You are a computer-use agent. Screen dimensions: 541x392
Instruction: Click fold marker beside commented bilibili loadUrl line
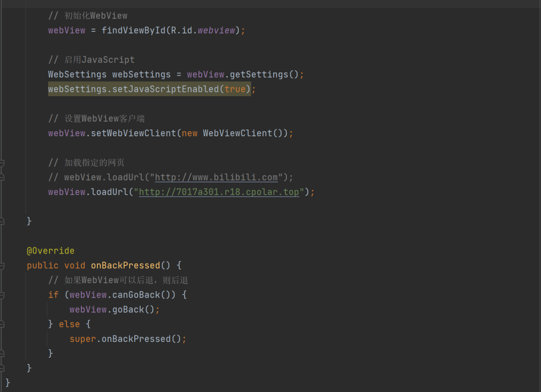tap(2, 178)
